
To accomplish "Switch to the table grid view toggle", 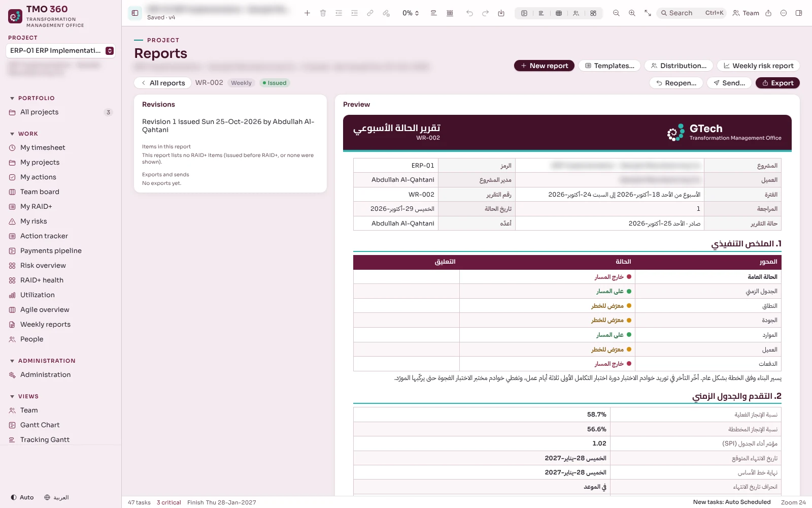I will pos(559,13).
